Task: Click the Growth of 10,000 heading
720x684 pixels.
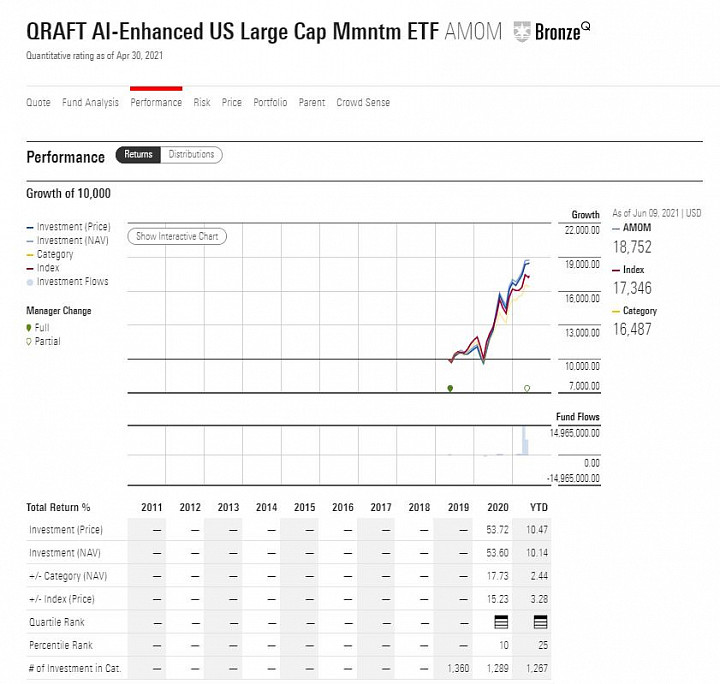Action: (x=68, y=193)
